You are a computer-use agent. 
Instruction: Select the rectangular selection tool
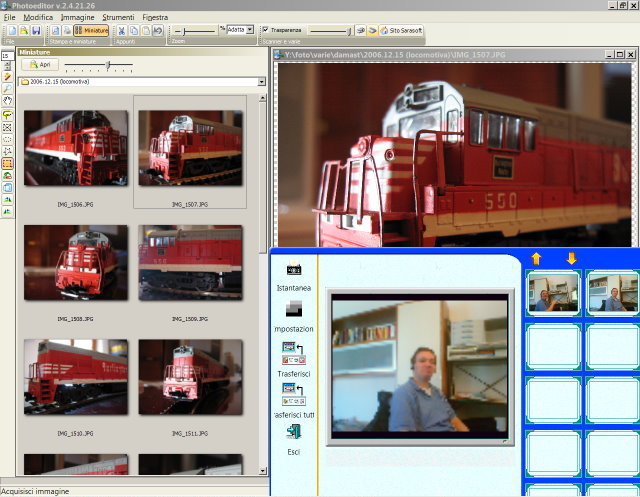coord(7,164)
